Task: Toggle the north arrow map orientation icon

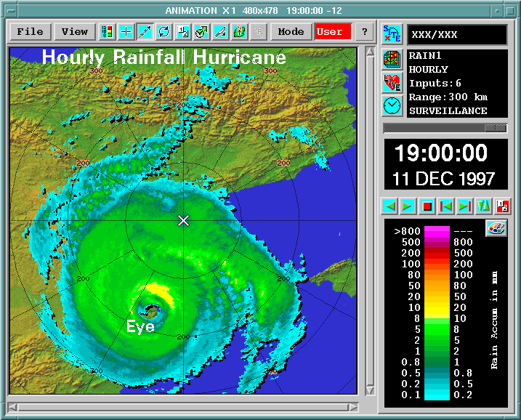Action: [x=239, y=32]
